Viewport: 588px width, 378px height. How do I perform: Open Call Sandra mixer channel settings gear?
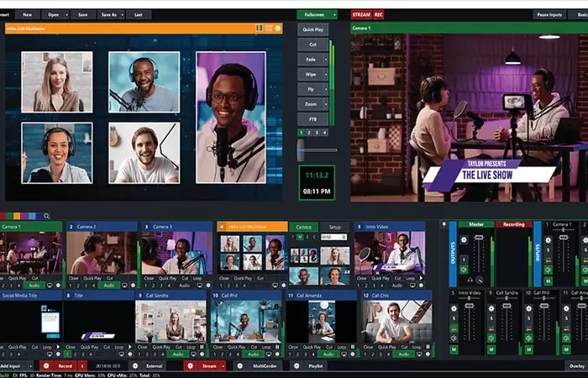[x=491, y=308]
